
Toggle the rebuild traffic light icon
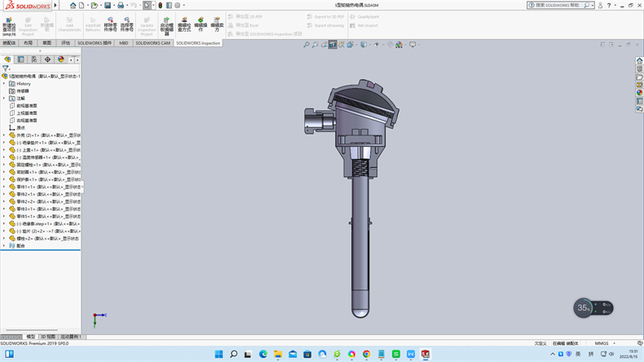pos(159,5)
